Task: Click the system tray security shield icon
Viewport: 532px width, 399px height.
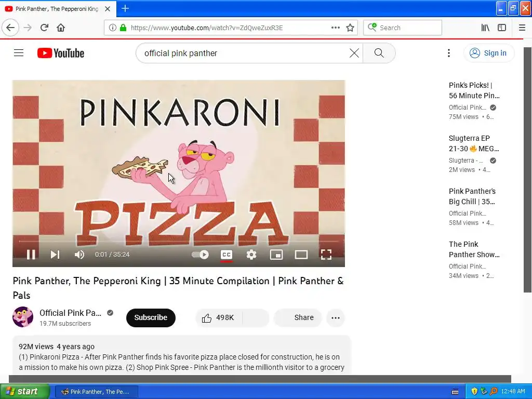Action: [474, 391]
